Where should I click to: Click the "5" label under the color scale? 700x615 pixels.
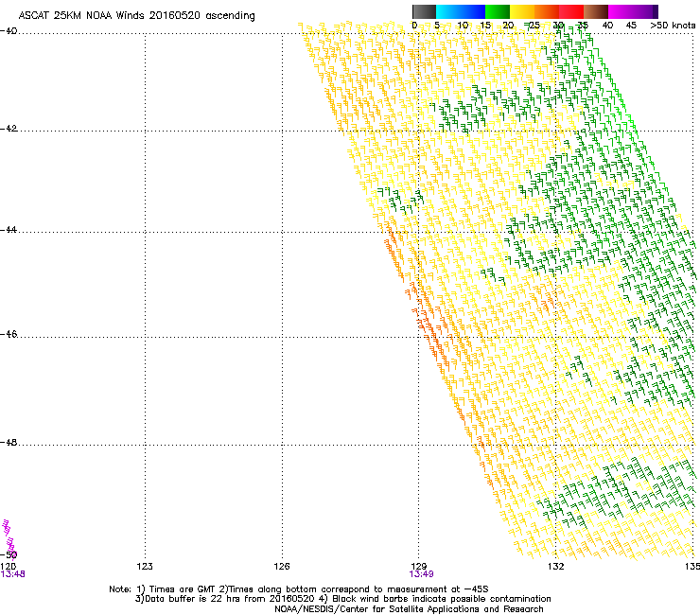pyautogui.click(x=437, y=26)
